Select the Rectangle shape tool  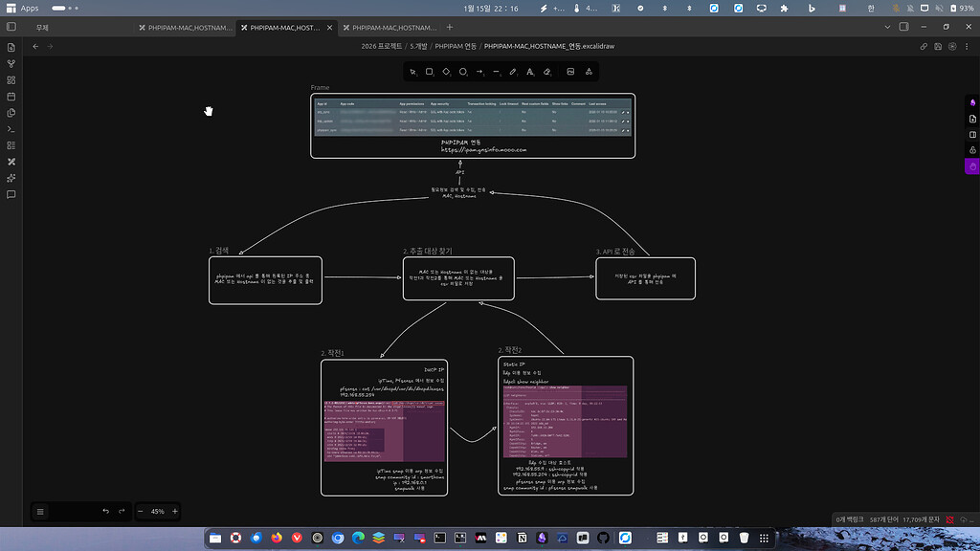tap(430, 72)
